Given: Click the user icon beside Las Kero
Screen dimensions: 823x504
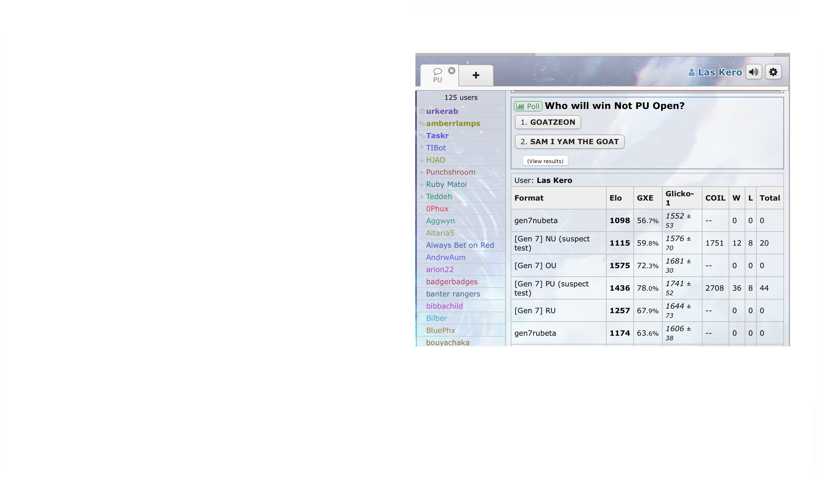Looking at the screenshot, I should [x=692, y=72].
